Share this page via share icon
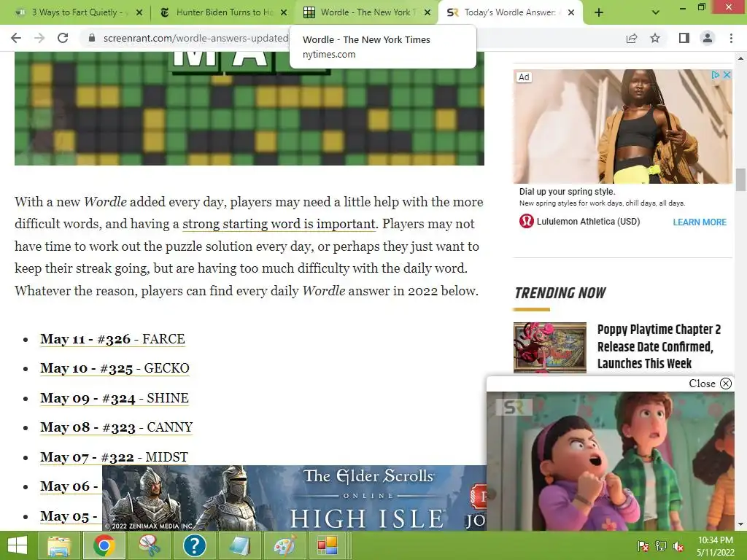Image resolution: width=747 pixels, height=560 pixels. [632, 38]
